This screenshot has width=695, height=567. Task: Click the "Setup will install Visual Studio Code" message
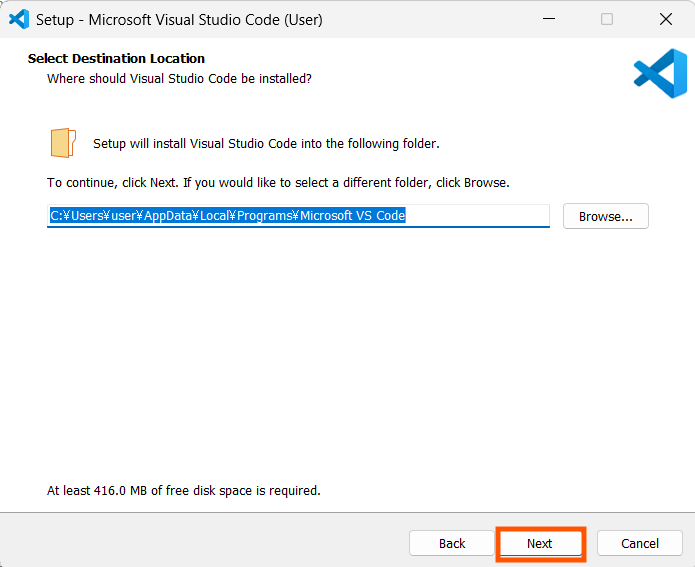tap(266, 143)
